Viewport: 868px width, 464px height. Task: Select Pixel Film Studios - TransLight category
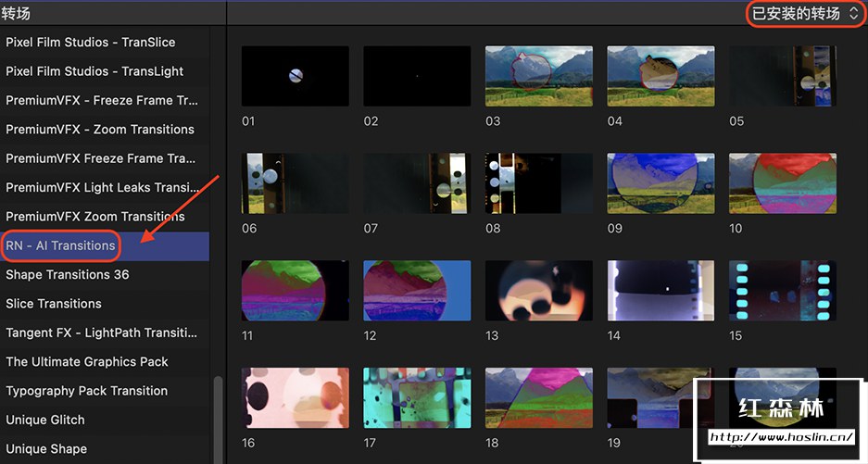[x=105, y=71]
